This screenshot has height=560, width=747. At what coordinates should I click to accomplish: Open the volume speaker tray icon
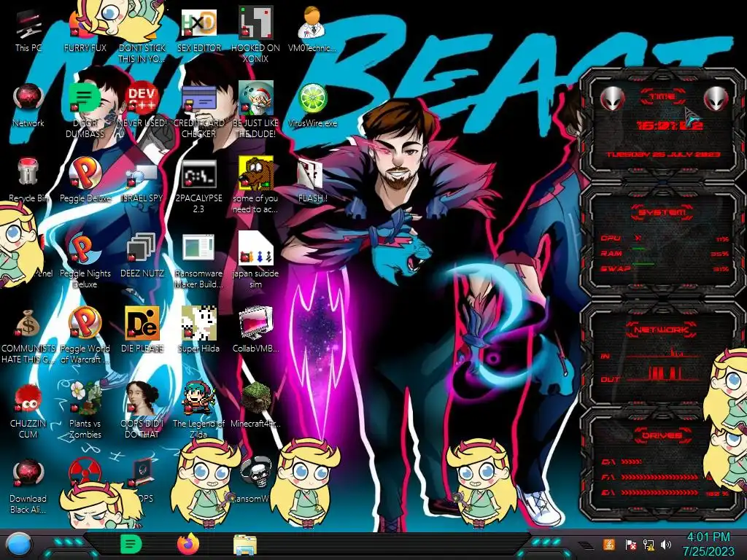point(666,545)
